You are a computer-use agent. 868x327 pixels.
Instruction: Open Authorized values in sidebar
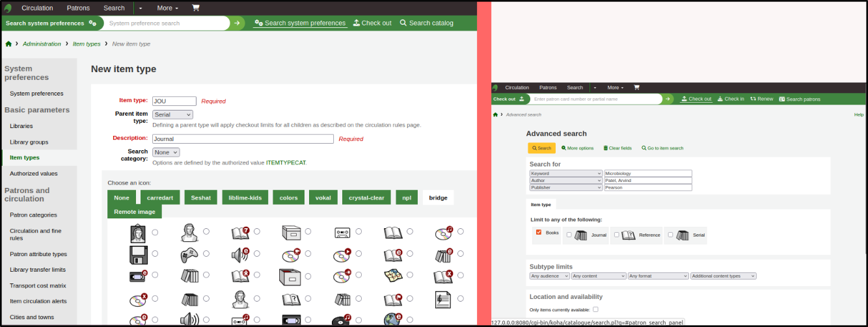34,174
